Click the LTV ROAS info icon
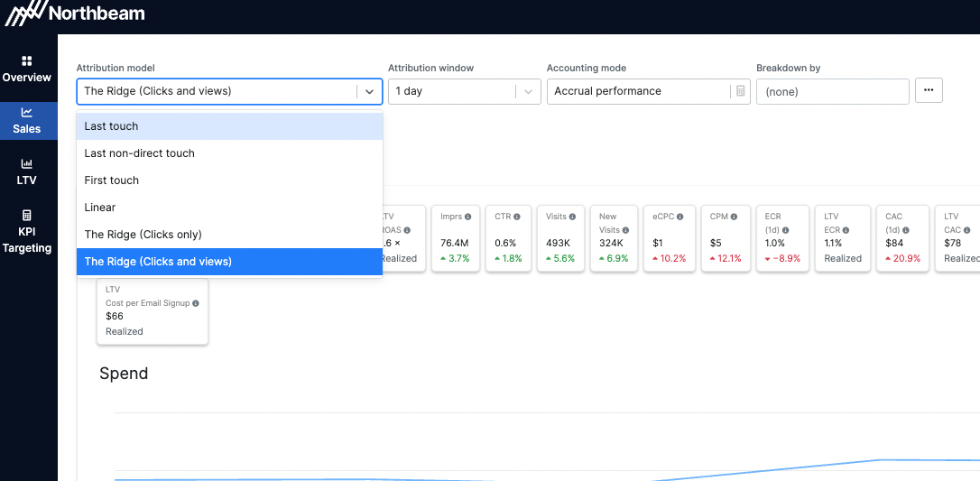980x481 pixels. tap(407, 230)
